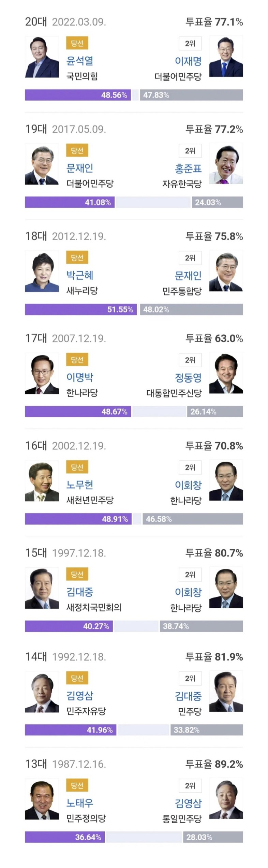
Task: Click the 통일민주당 party label
Action: coord(182,819)
